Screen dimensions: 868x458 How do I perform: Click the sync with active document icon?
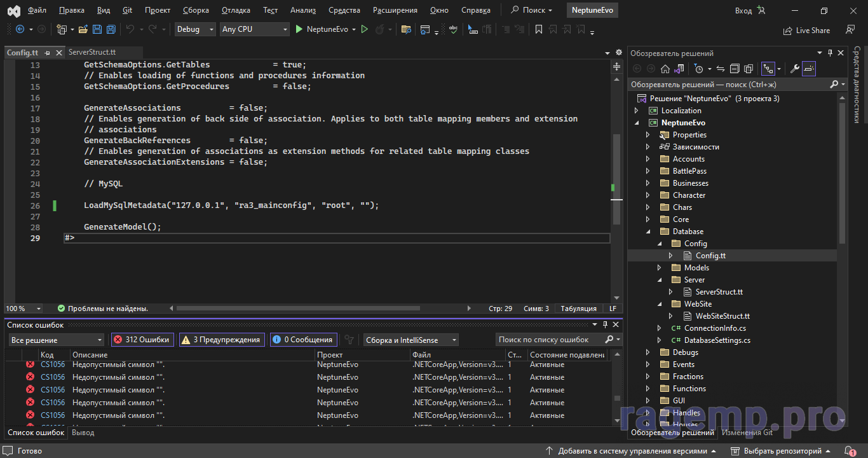[721, 69]
